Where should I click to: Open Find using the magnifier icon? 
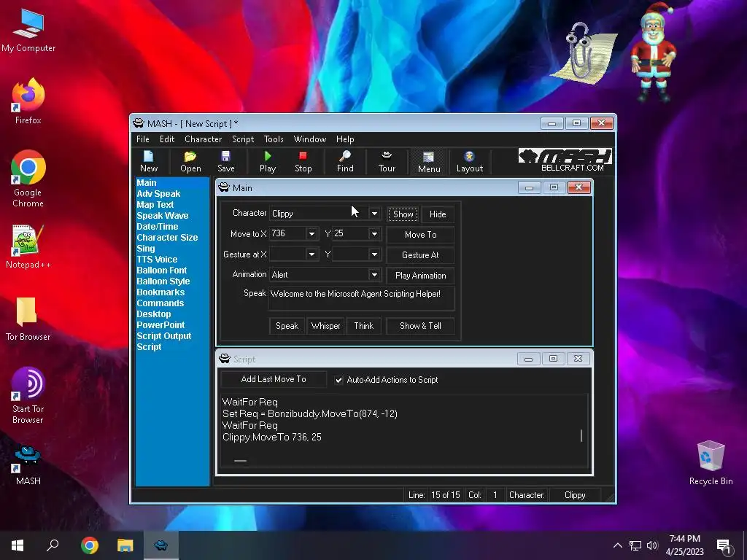345,161
